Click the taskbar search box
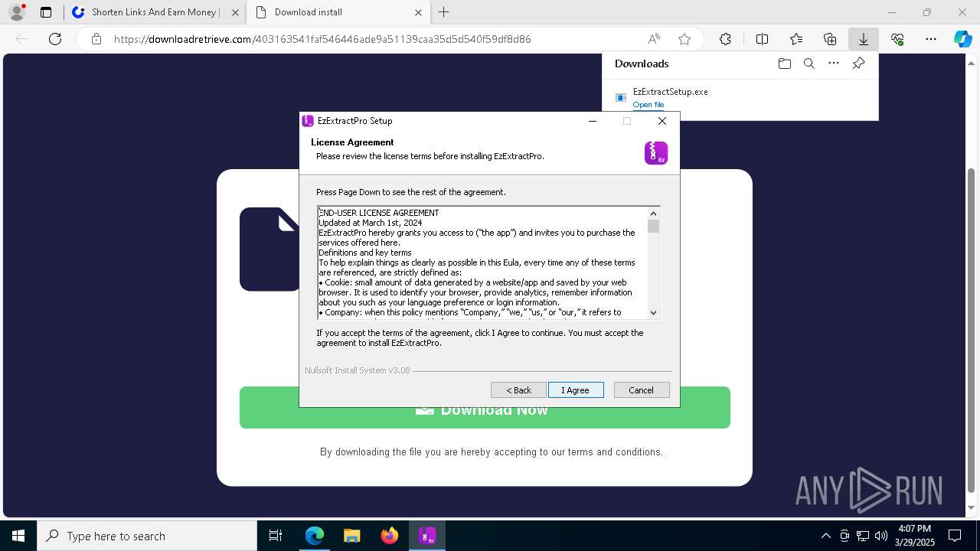 click(x=147, y=536)
